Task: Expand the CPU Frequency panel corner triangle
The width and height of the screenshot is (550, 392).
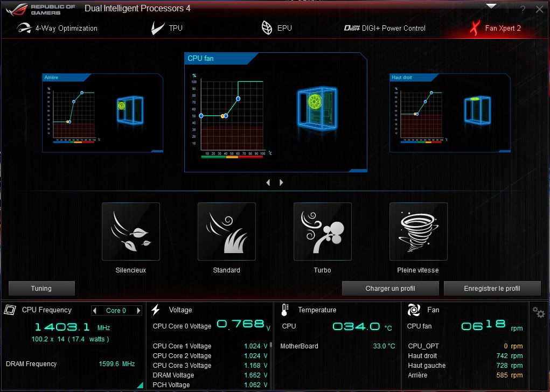Action: [x=140, y=385]
